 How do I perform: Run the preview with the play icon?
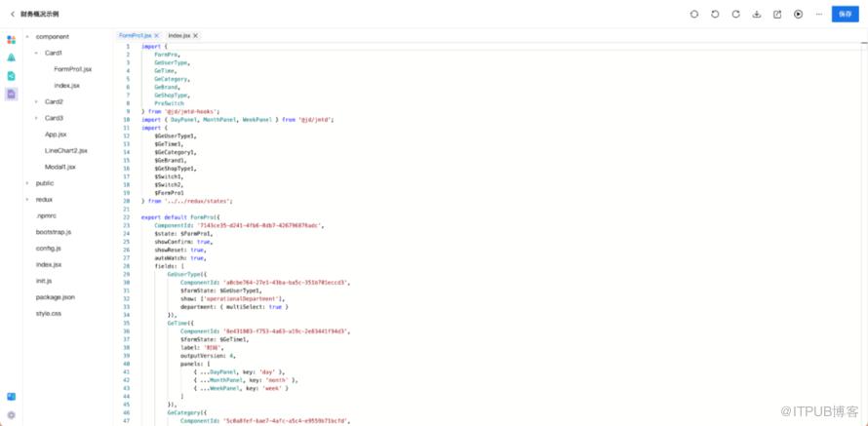tap(798, 15)
